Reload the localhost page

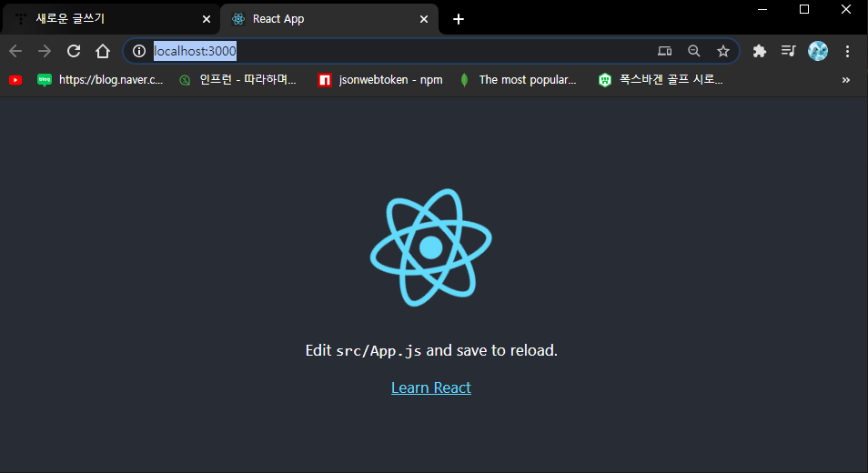pos(74,51)
